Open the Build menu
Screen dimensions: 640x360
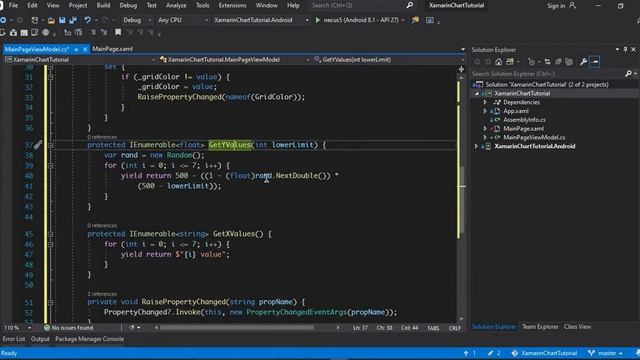tap(103, 5)
